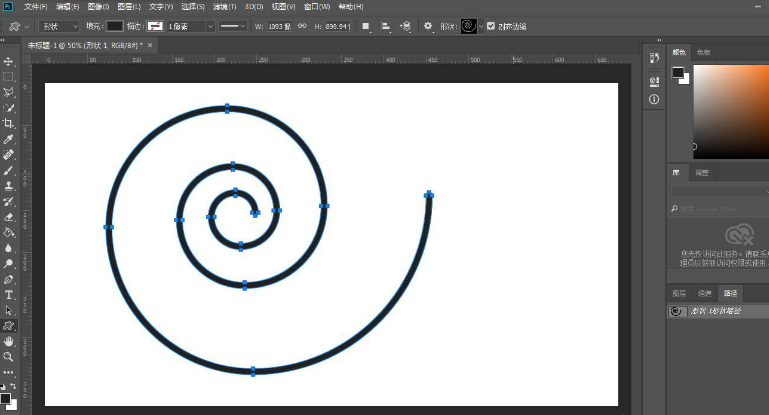Click the H height input field
This screenshot has height=415, width=769.
point(338,26)
